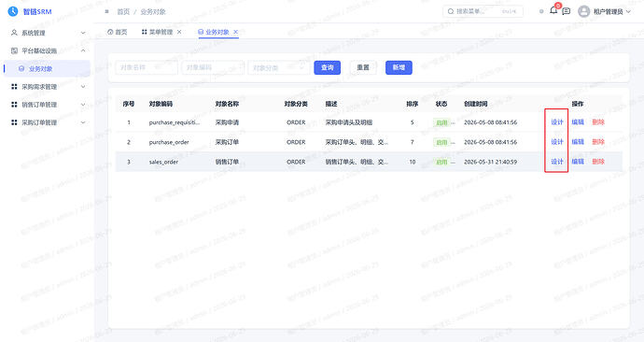Expand the 采购订单管理 menu chevron
This screenshot has width=644, height=342.
83,122
